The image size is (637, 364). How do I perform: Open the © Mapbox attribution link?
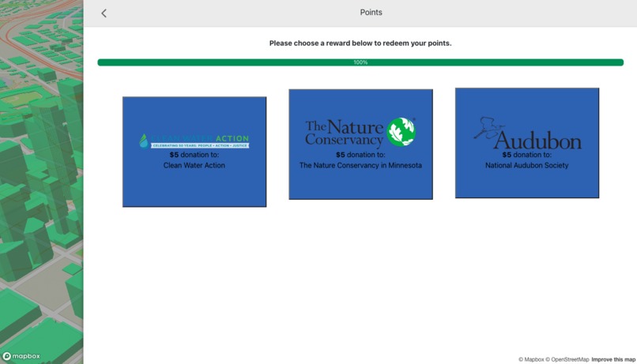531,359
